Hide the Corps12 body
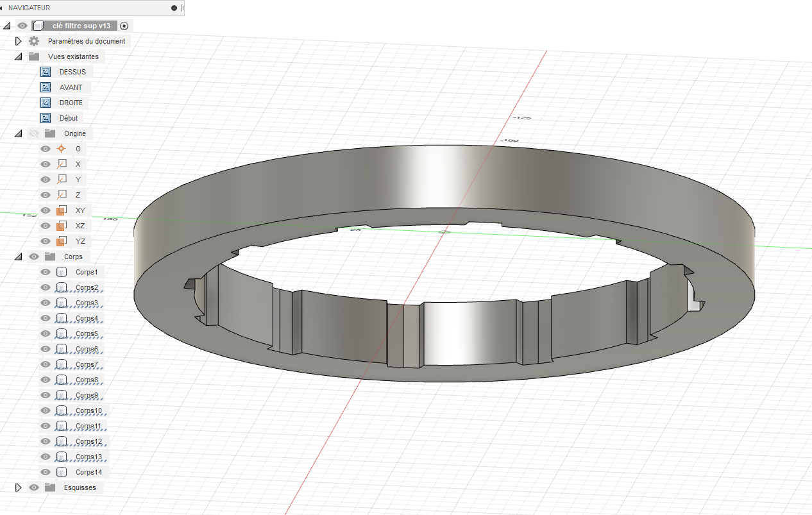Image resolution: width=812 pixels, height=515 pixels. (x=46, y=441)
